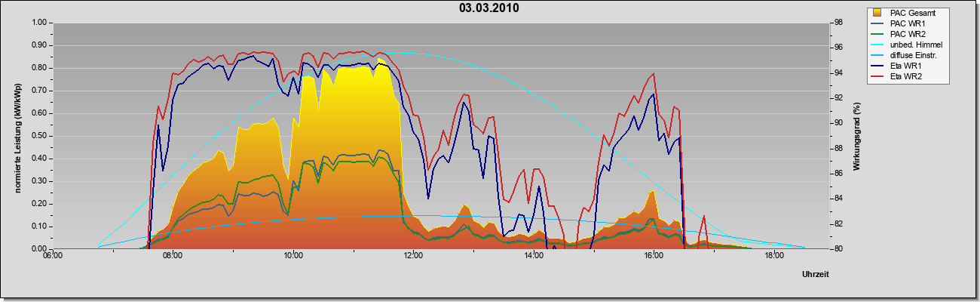The width and height of the screenshot is (980, 302).
Task: Click the 18:00 time axis label
Action: point(774,256)
